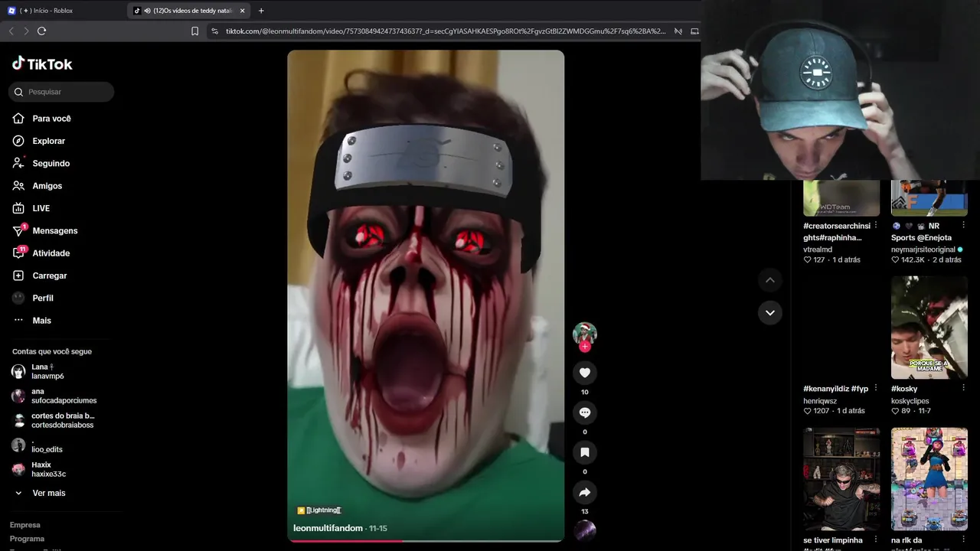Image resolution: width=980 pixels, height=551 pixels.
Task: Open more options for na rlk da video
Action: click(963, 540)
